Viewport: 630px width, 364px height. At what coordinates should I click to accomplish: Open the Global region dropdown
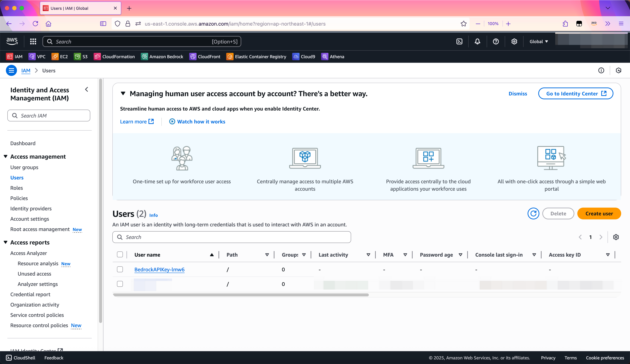click(538, 41)
